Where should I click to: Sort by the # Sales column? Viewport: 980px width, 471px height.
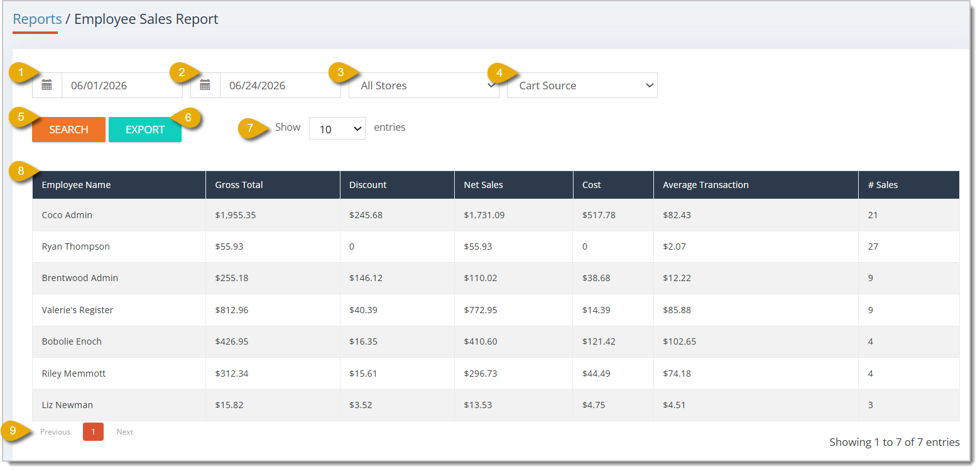coord(909,185)
